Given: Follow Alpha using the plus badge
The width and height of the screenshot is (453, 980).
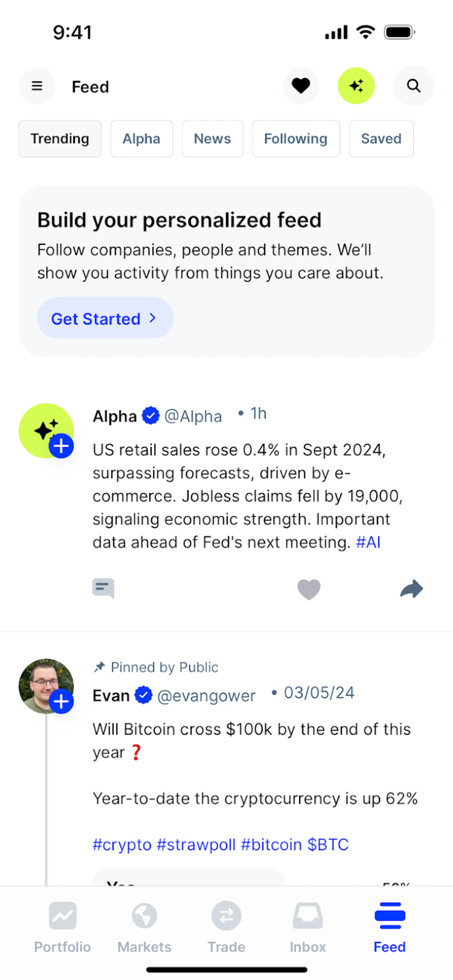Looking at the screenshot, I should pos(61,446).
